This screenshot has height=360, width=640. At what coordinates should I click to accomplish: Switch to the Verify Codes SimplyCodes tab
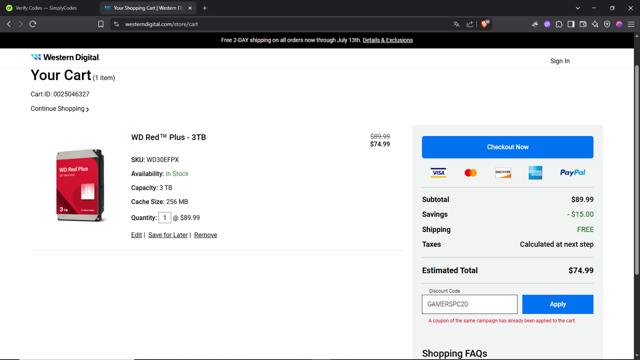46,8
